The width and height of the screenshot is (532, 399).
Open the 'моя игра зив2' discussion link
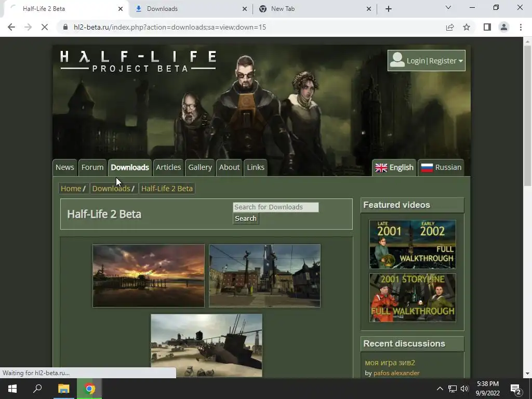click(x=390, y=363)
